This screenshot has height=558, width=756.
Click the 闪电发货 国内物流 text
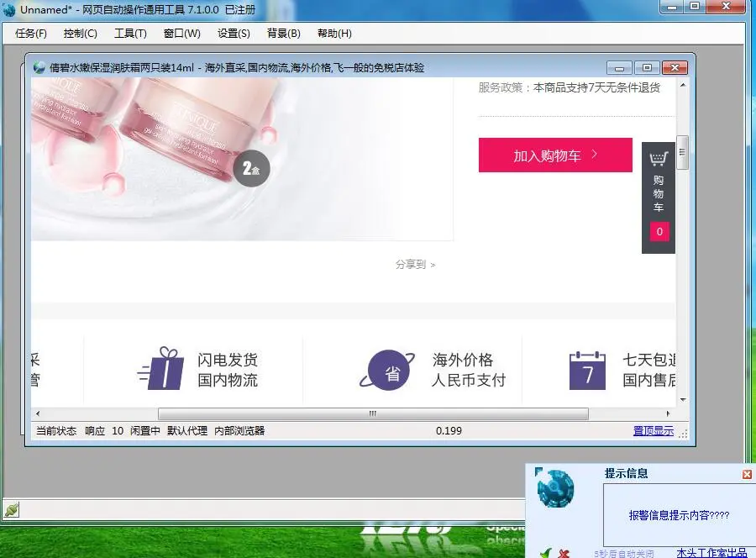pyautogui.click(x=228, y=370)
